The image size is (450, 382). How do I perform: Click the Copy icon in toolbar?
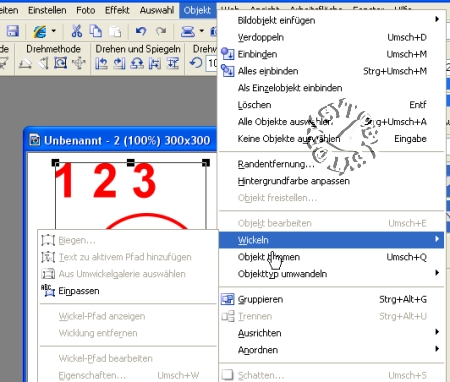96,31
